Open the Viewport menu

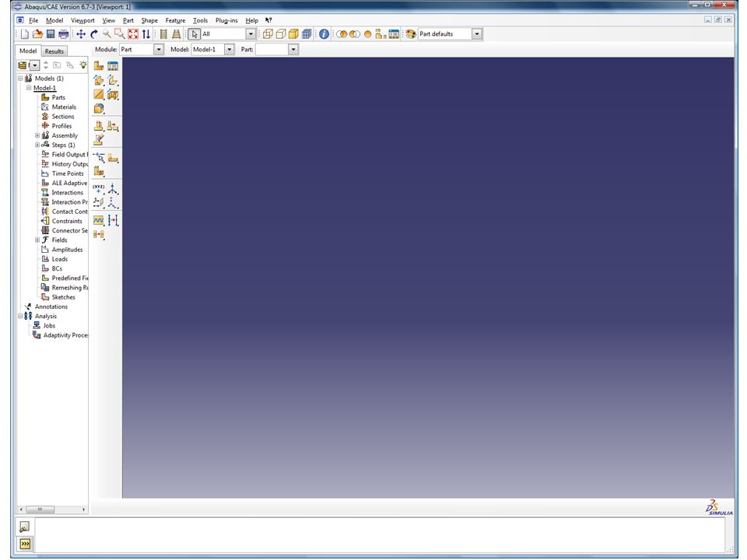82,20
